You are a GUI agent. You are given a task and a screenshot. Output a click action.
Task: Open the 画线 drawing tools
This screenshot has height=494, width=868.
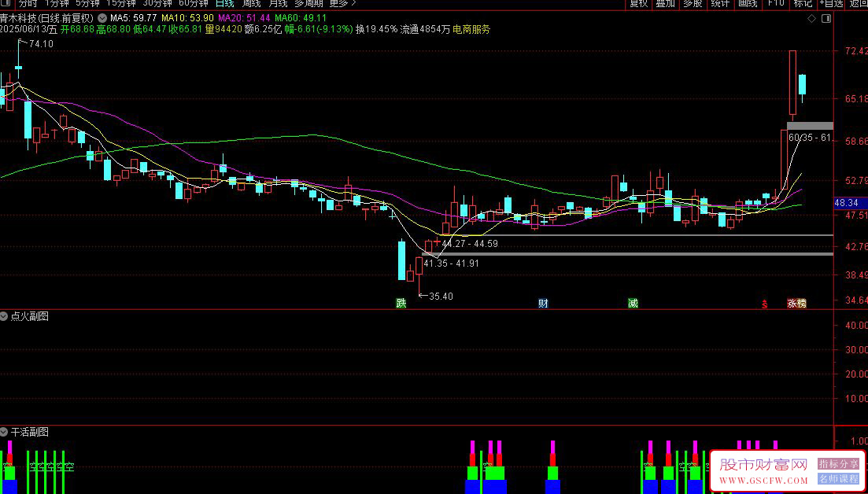coord(748,3)
